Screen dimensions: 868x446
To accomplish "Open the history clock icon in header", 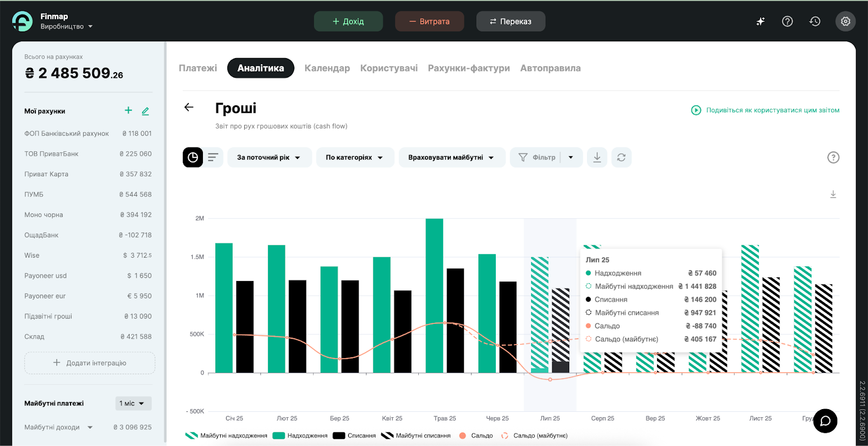I will pyautogui.click(x=815, y=21).
